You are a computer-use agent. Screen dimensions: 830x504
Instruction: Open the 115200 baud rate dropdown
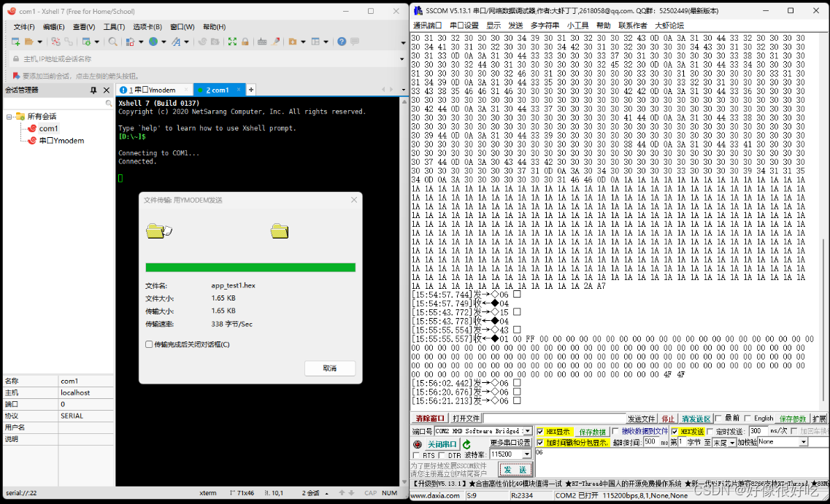point(527,454)
